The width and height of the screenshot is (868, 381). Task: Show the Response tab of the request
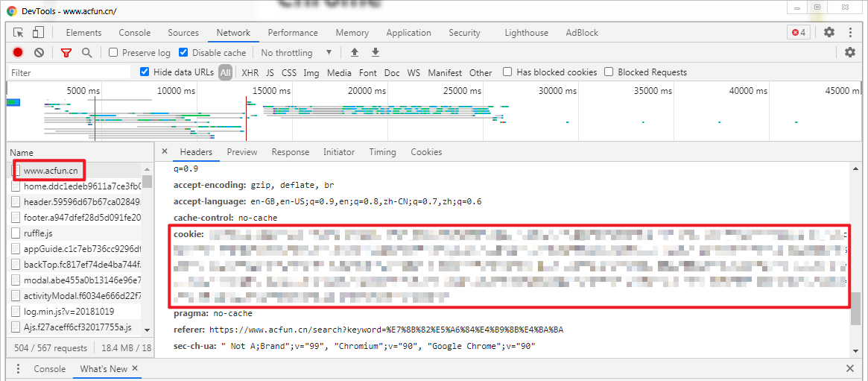(x=290, y=152)
